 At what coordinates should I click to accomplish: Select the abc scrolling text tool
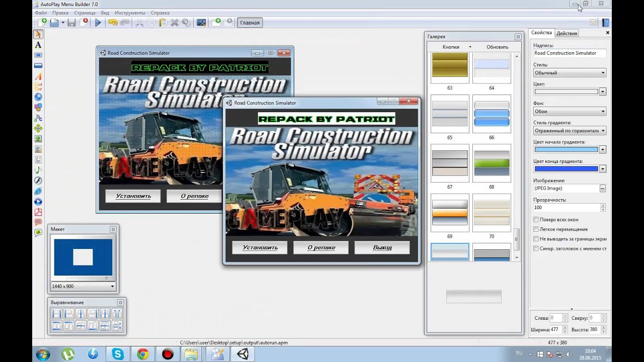(x=38, y=118)
